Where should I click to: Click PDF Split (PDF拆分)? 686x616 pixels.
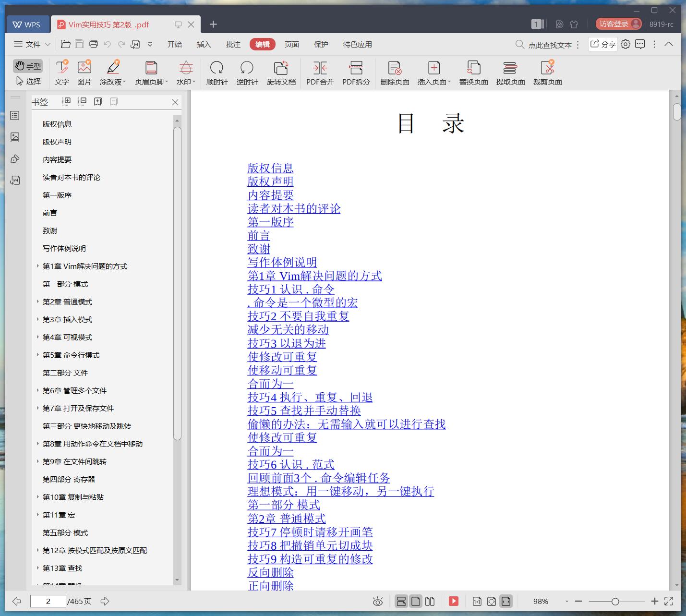coord(356,73)
